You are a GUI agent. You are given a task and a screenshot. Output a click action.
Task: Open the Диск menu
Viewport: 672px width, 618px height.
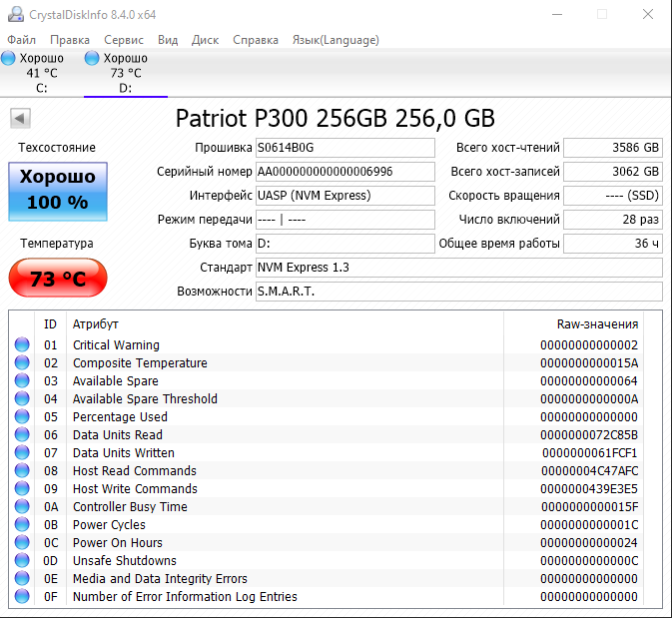pos(205,40)
